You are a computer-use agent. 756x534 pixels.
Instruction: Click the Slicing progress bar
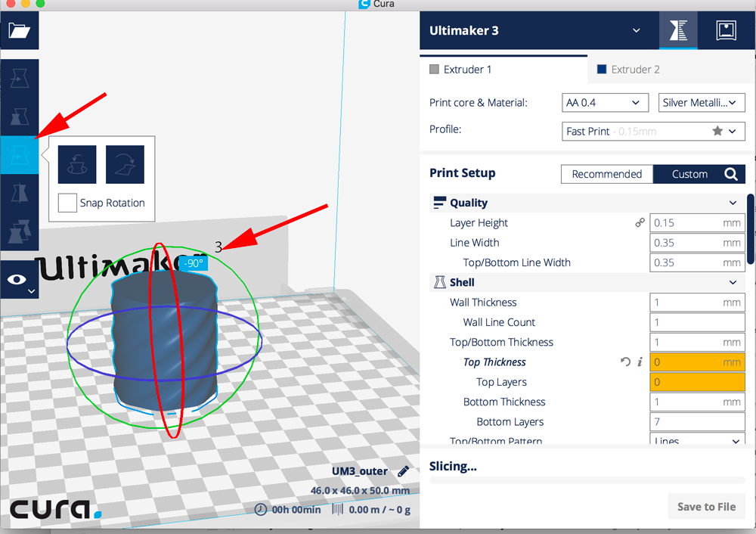click(x=587, y=480)
